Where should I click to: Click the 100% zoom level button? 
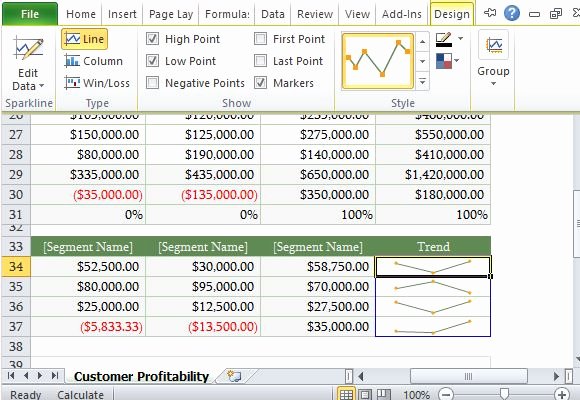pos(417,395)
